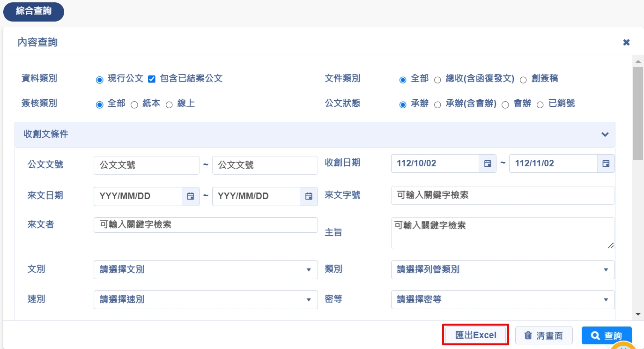Open calendar for 收創日期 end date
This screenshot has height=349, width=644.
point(606,163)
